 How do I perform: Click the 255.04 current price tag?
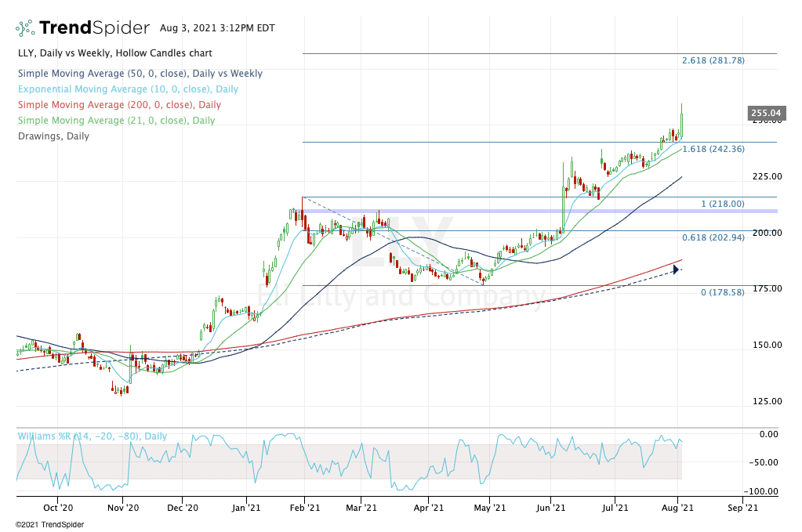pos(765,114)
